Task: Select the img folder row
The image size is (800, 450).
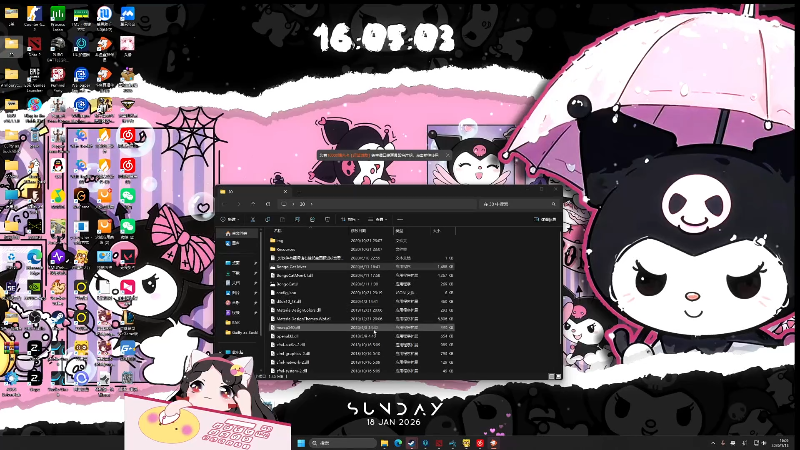Action: point(361,240)
